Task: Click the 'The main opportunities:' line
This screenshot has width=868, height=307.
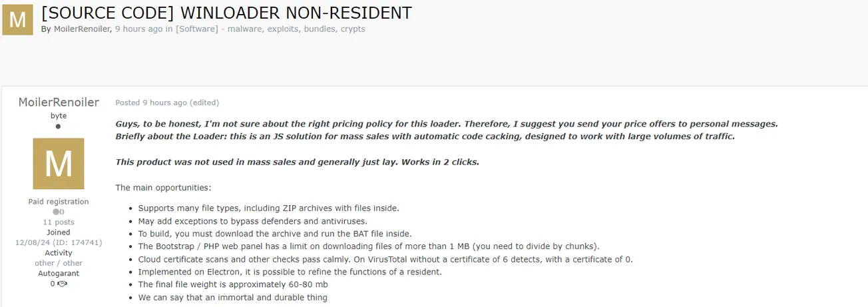Action: tap(163, 188)
